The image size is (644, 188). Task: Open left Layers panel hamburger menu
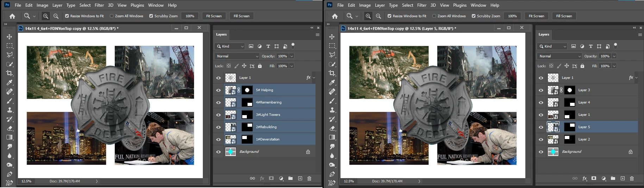(x=318, y=35)
